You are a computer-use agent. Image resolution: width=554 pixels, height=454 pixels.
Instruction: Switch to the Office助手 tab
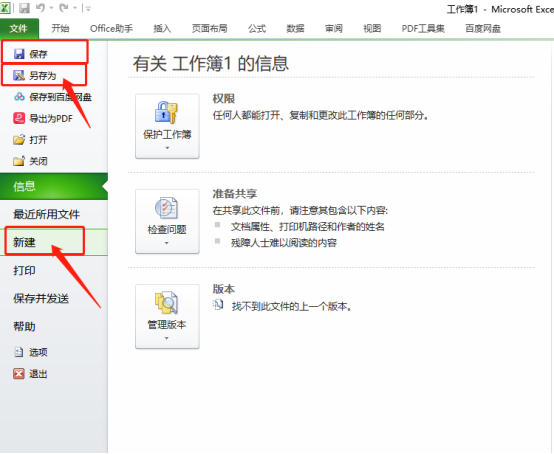tap(111, 28)
